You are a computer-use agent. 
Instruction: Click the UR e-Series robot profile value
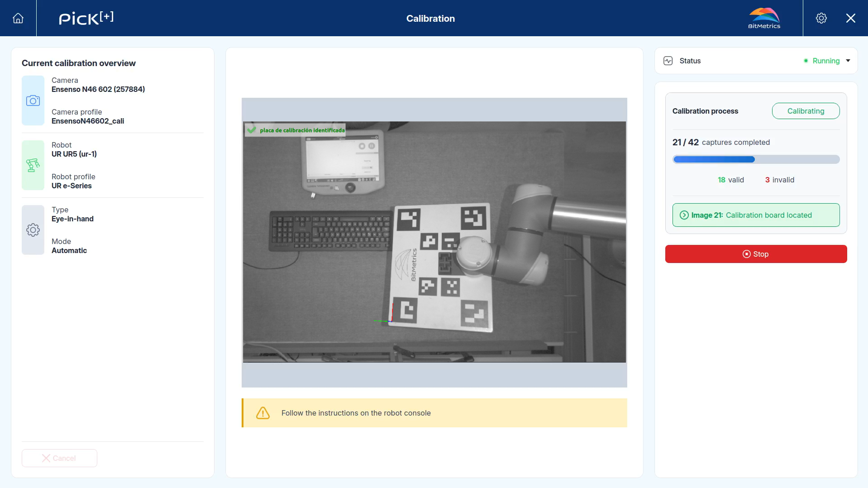(x=72, y=186)
